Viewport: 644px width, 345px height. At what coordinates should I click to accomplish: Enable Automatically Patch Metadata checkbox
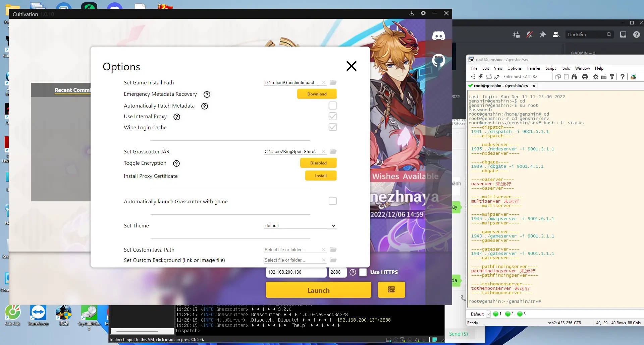333,106
